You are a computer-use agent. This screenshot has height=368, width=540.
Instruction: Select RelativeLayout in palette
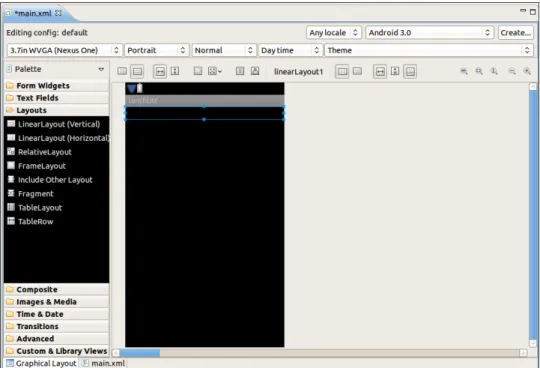point(57,152)
